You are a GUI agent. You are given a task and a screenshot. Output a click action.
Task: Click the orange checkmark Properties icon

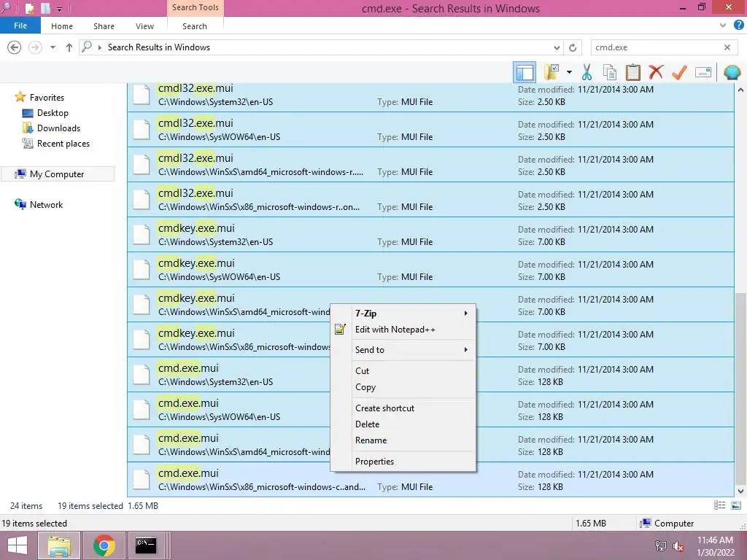click(x=679, y=72)
